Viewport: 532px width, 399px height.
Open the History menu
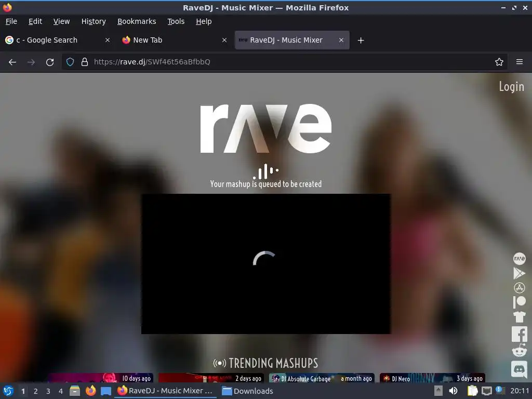[94, 21]
